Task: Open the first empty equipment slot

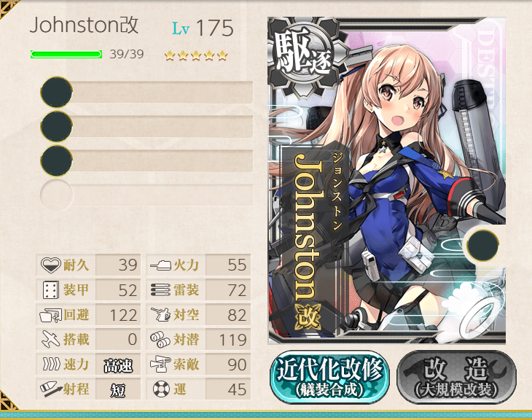Action: coord(146,92)
